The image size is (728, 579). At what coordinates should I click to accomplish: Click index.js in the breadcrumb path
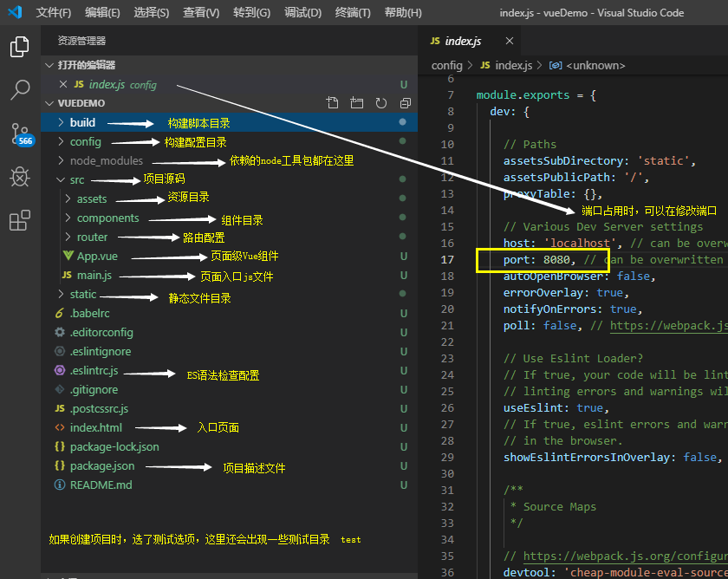pos(513,66)
